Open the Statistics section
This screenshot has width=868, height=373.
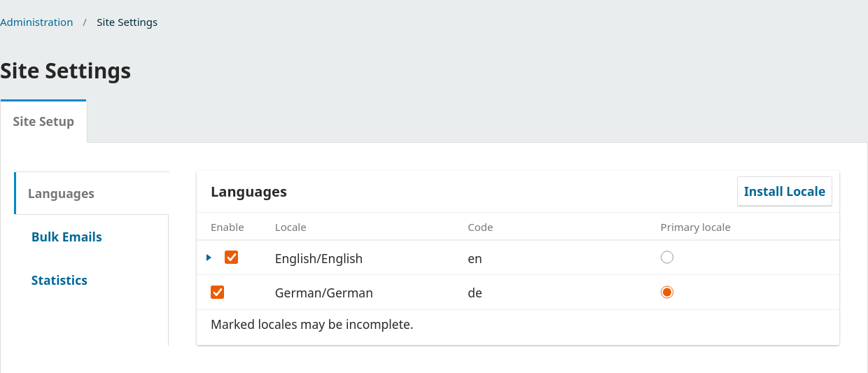tap(59, 281)
